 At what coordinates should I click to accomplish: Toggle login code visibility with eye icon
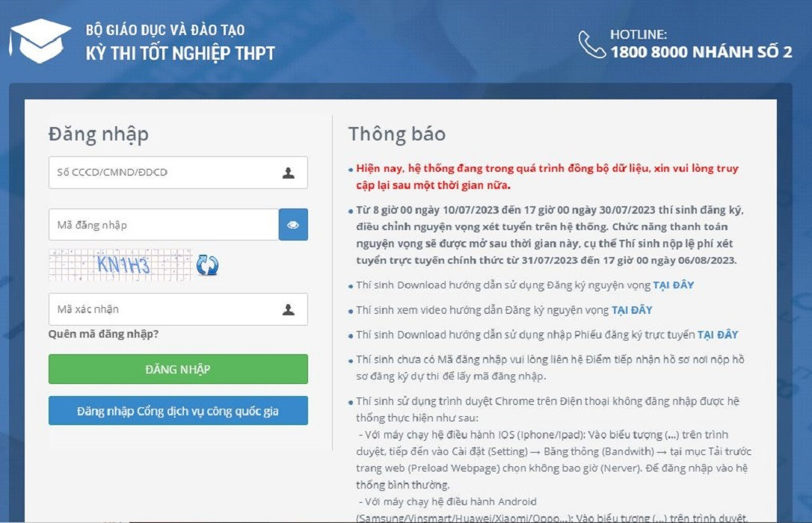[293, 225]
